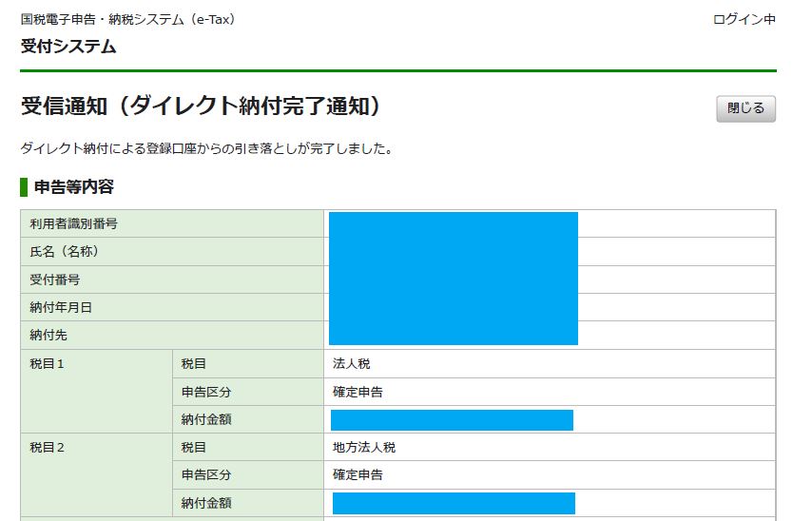Click the 受信通知 page heading
Screen dimensions: 812x521
point(202,106)
